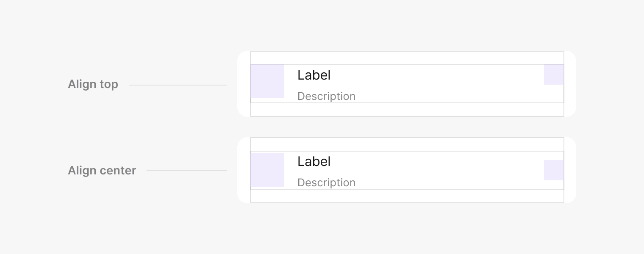Select the Label text in the center-aligned row

314,162
